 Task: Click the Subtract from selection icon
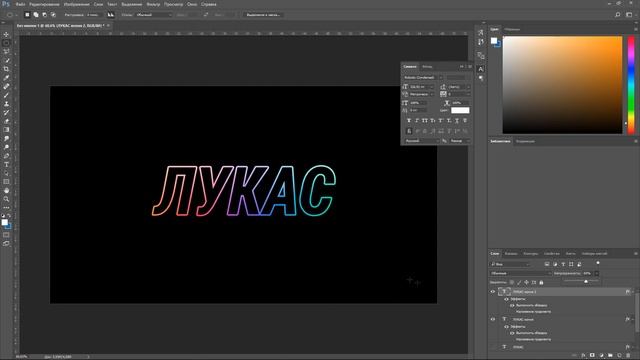[44, 15]
